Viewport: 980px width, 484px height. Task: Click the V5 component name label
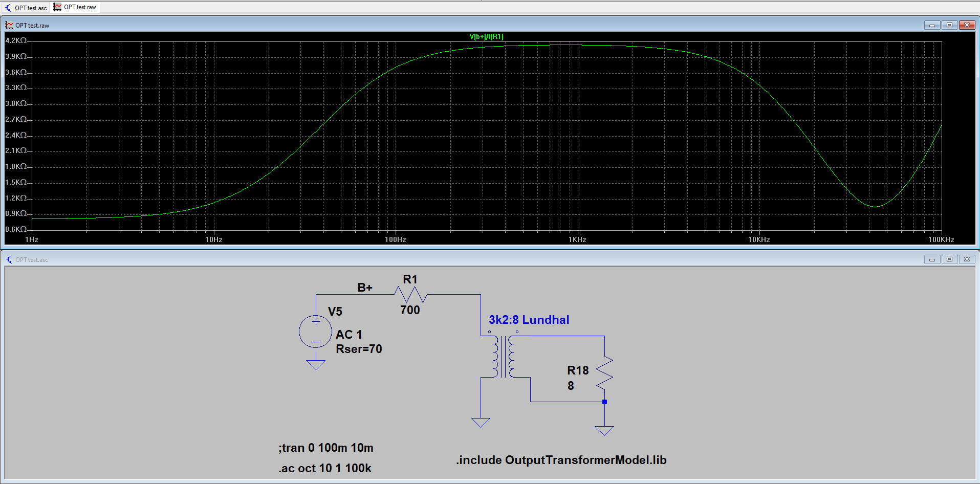tap(335, 312)
